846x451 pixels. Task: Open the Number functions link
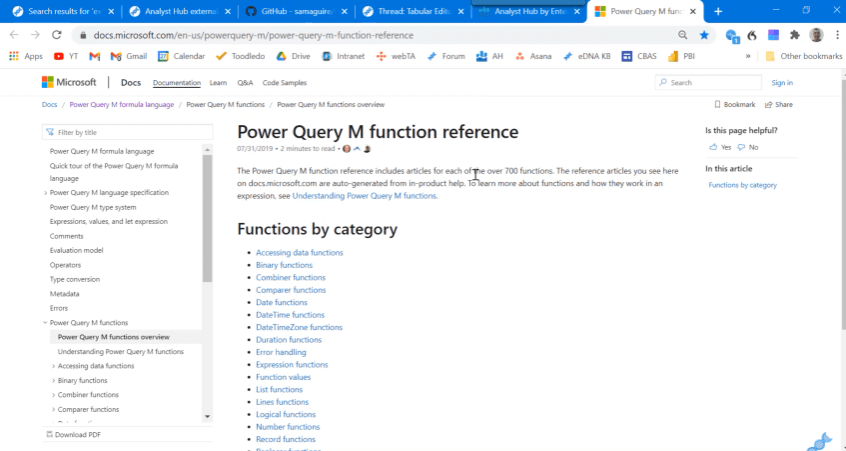tap(288, 427)
